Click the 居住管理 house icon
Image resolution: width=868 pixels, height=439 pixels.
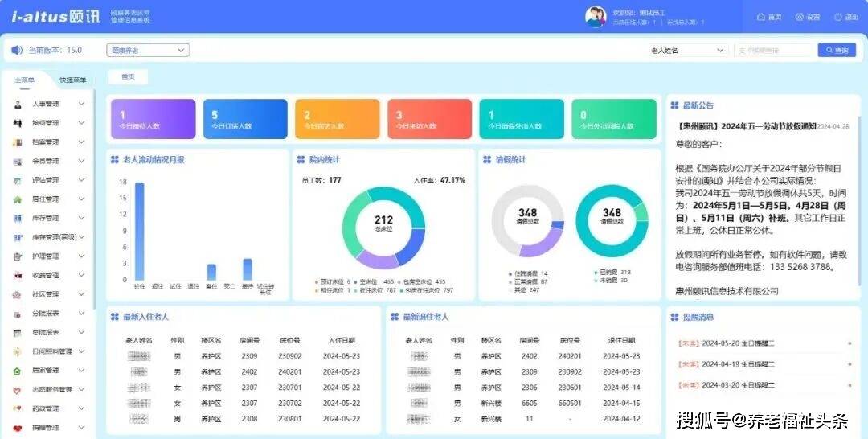(x=18, y=199)
